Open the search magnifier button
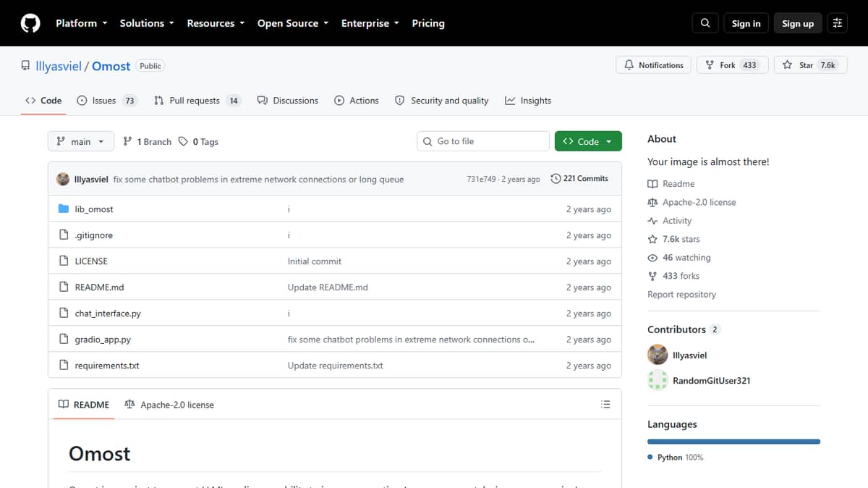The height and width of the screenshot is (488, 868). tap(705, 23)
